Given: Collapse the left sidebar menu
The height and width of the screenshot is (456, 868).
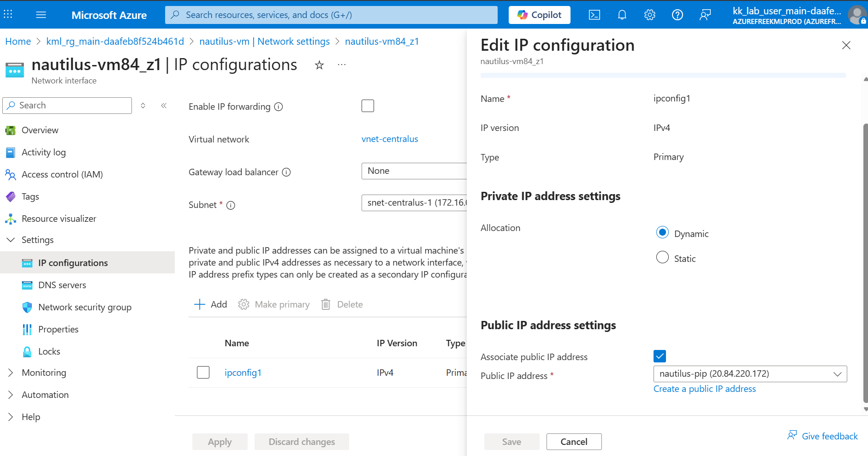Looking at the screenshot, I should [164, 106].
